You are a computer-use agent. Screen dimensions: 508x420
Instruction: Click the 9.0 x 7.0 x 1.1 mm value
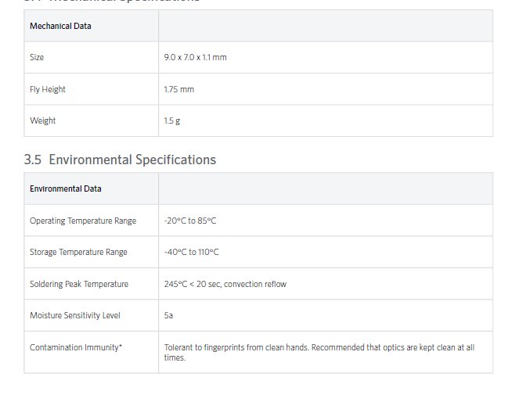click(x=195, y=58)
